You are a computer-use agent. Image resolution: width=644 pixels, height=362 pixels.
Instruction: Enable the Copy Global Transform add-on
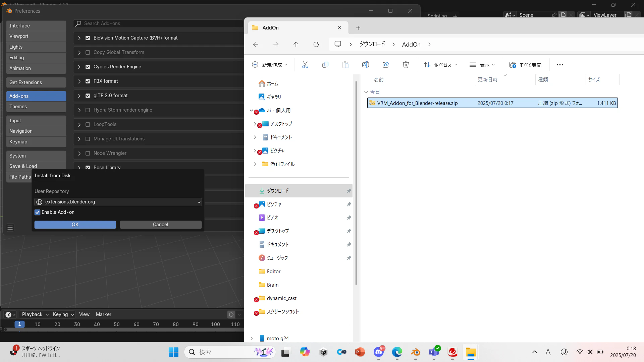[x=88, y=52]
